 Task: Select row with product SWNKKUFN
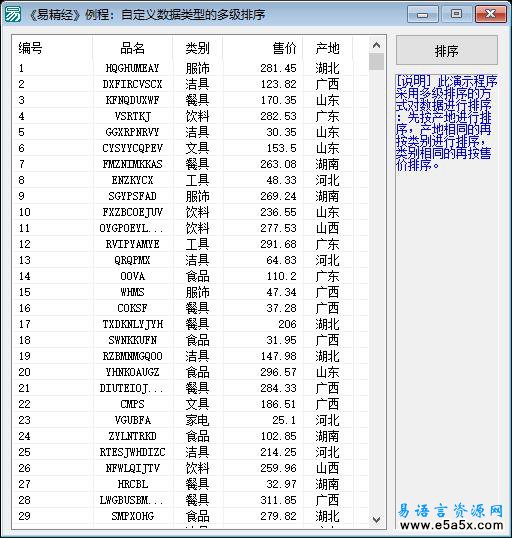[191, 340]
